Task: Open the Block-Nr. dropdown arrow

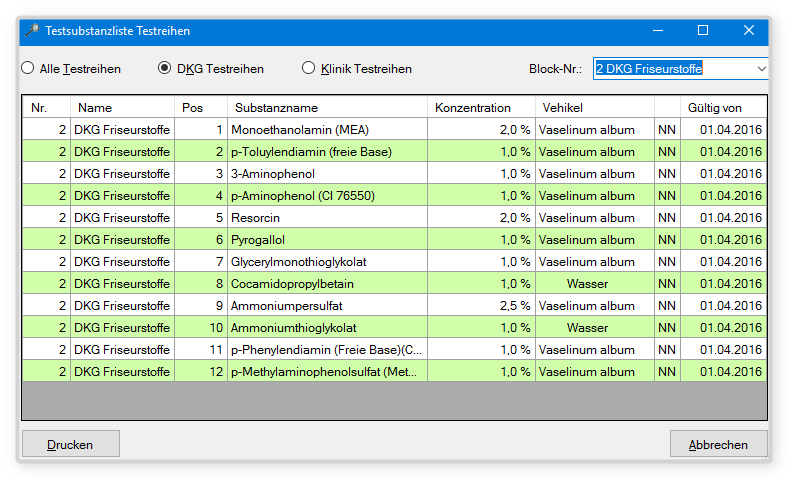Action: 761,68
